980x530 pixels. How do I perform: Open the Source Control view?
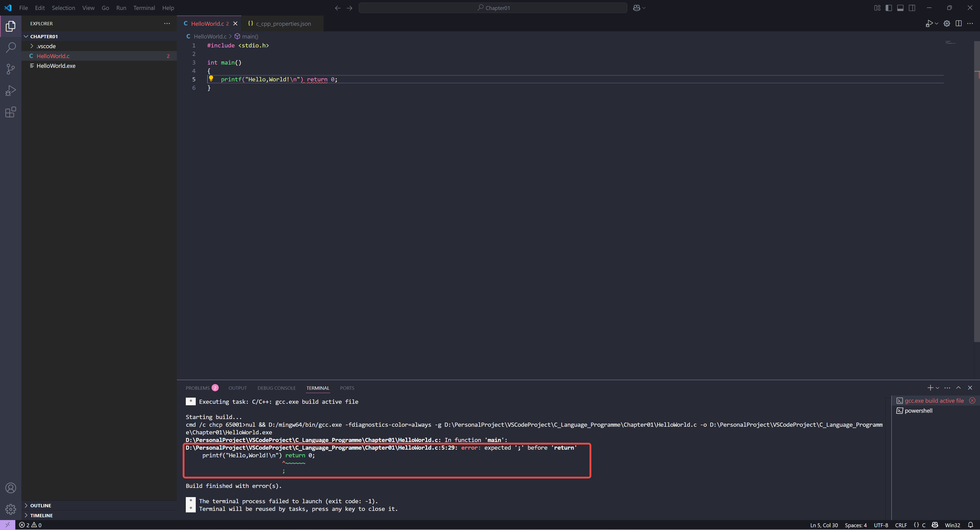11,69
